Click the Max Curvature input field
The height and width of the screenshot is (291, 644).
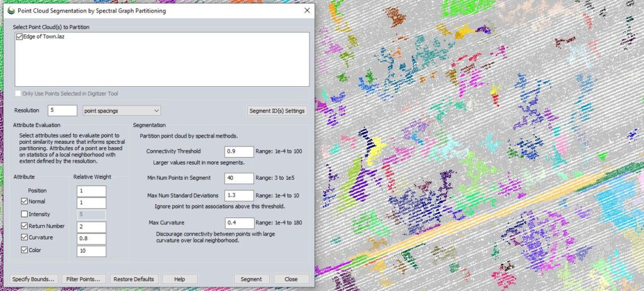tap(240, 223)
